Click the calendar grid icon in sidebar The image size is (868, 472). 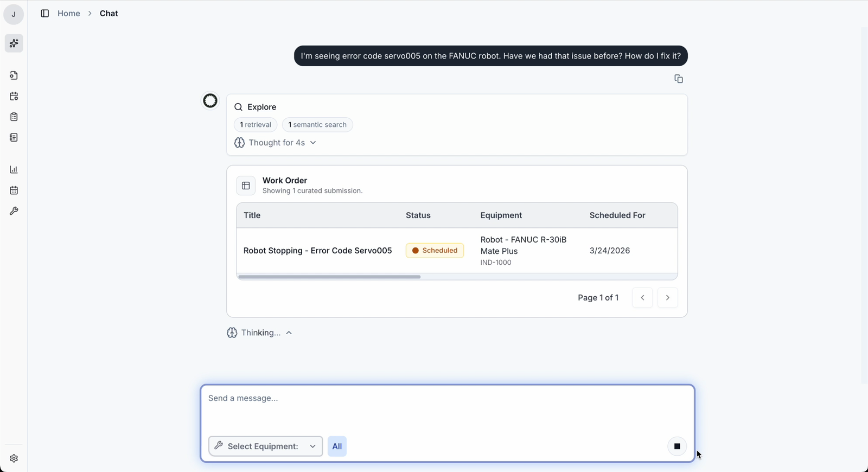tap(14, 190)
